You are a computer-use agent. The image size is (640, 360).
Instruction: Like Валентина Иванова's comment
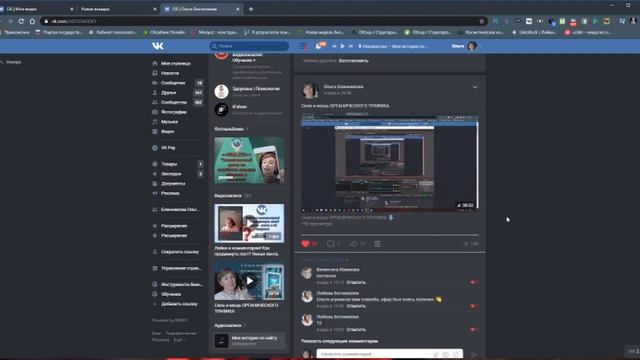pos(473,282)
